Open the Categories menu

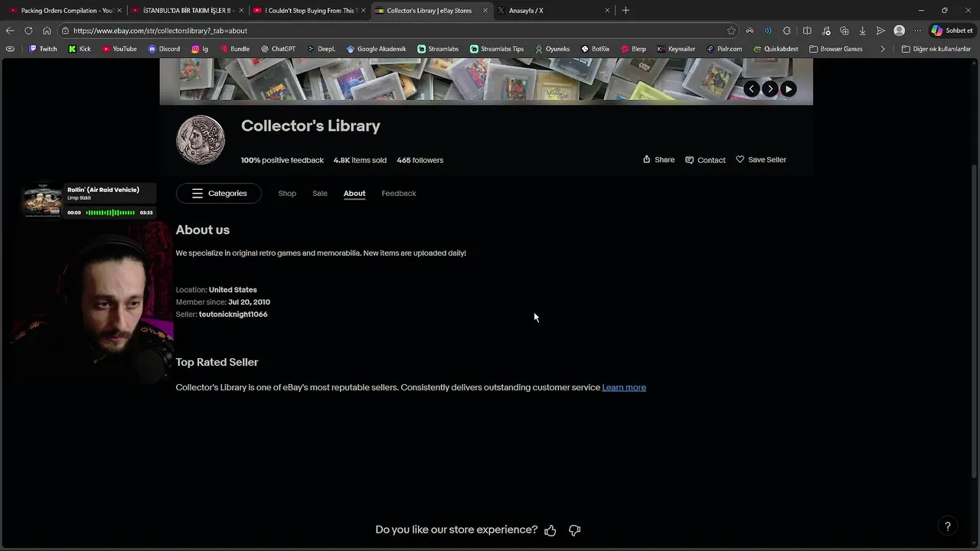point(219,194)
